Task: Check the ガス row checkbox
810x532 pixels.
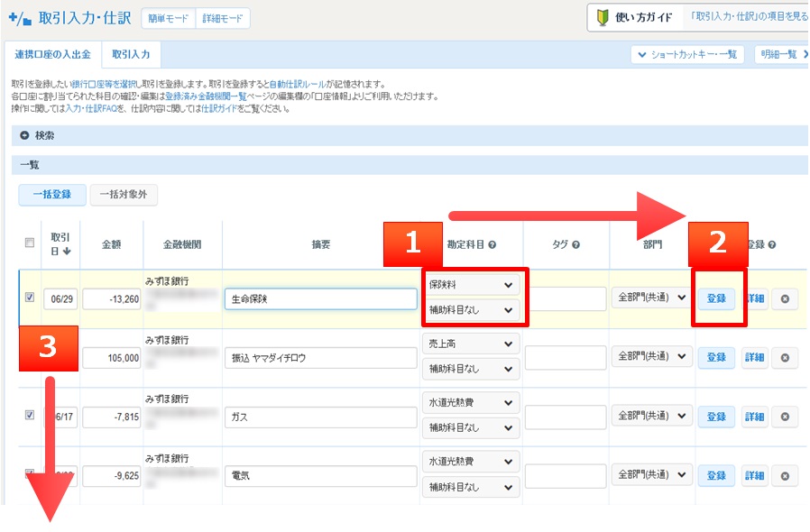Action: (x=31, y=416)
